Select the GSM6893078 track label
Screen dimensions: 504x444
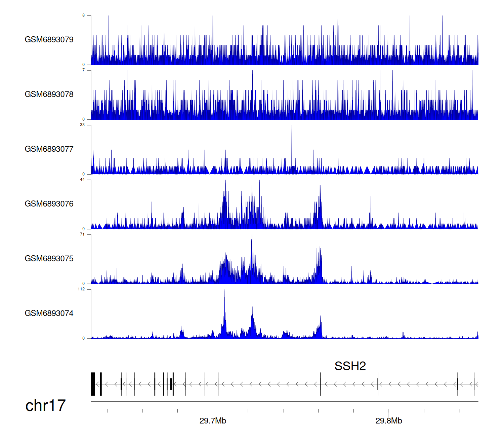49,95
